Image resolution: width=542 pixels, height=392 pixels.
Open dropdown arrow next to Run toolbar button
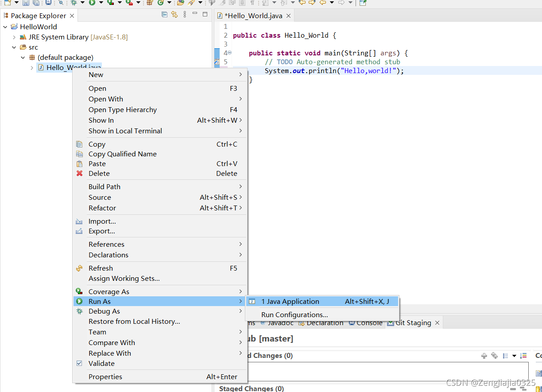point(101,3)
